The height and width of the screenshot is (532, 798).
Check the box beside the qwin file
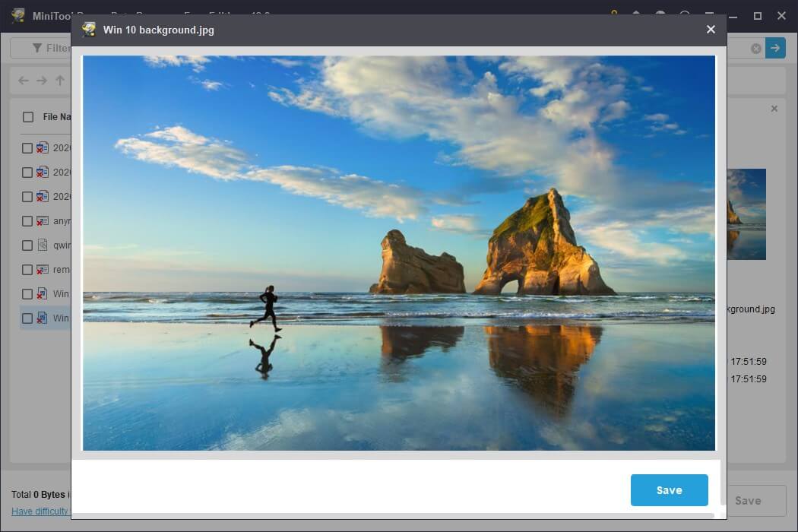[x=27, y=245]
